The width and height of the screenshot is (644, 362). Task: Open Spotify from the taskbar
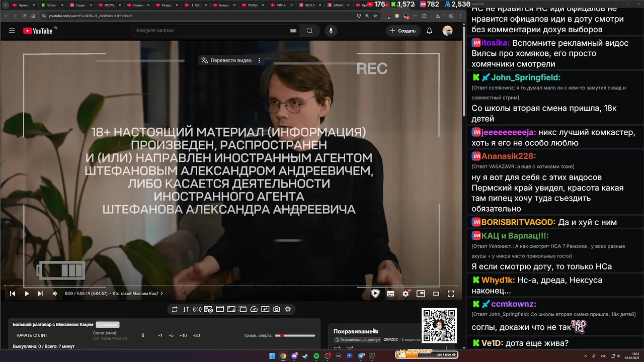click(x=316, y=356)
